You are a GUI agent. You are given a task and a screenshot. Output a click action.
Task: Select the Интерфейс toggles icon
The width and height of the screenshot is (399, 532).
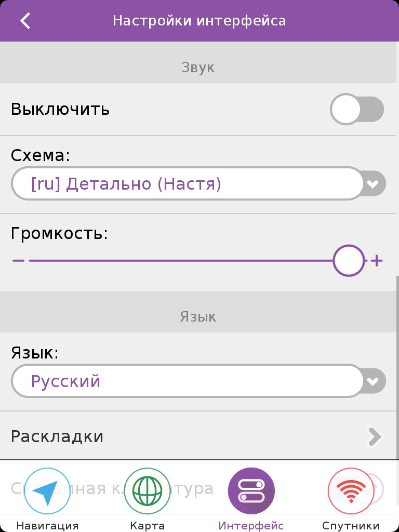[x=251, y=490]
